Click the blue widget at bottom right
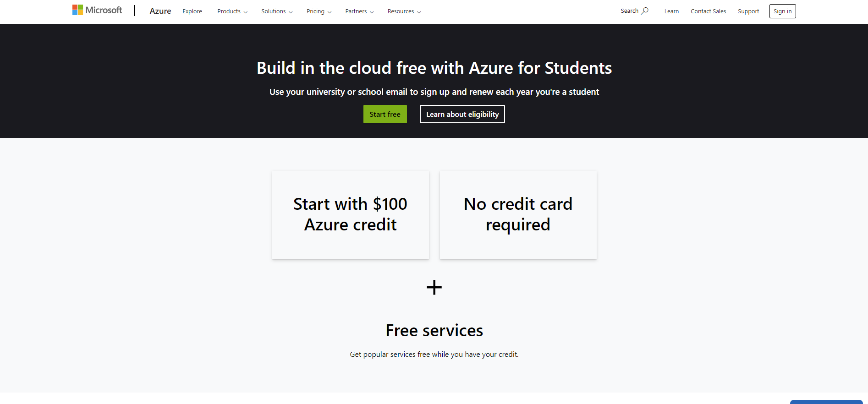Viewport: 868px width, 404px height. coord(826,402)
